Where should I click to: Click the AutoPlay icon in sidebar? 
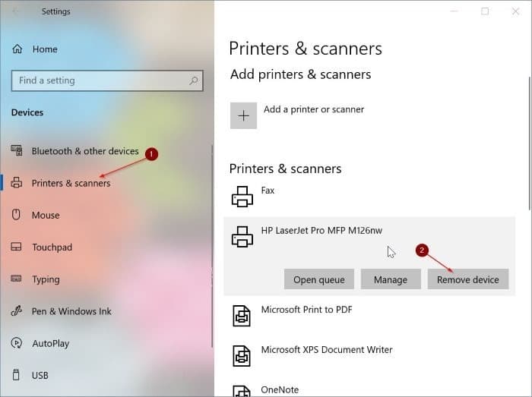point(16,343)
